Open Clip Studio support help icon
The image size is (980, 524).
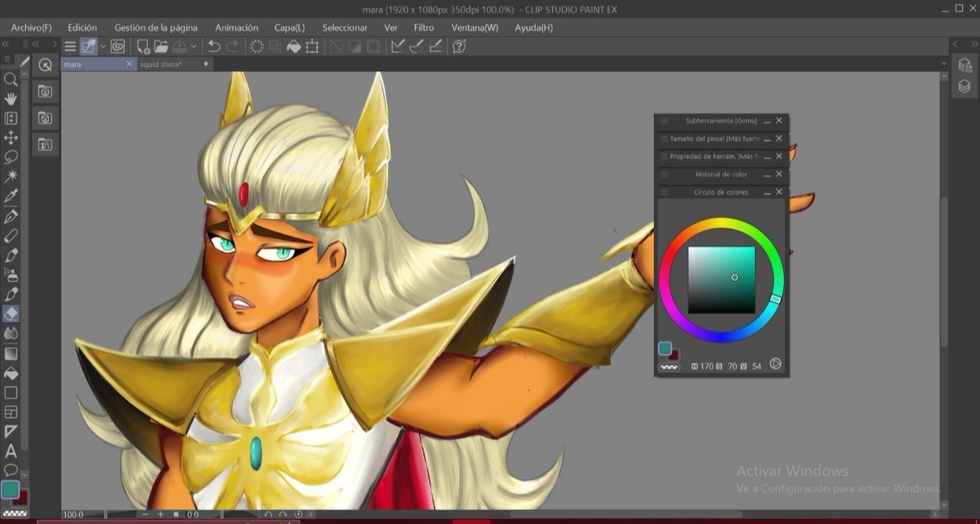pos(459,47)
